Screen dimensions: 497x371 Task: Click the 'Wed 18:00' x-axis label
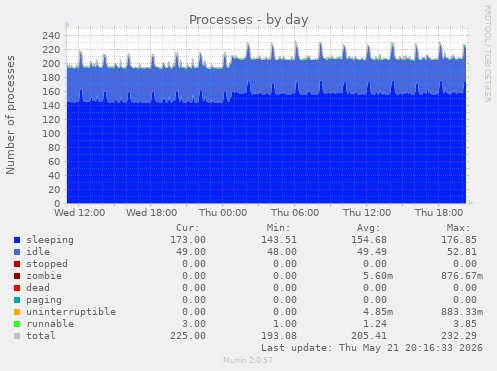pyautogui.click(x=152, y=213)
